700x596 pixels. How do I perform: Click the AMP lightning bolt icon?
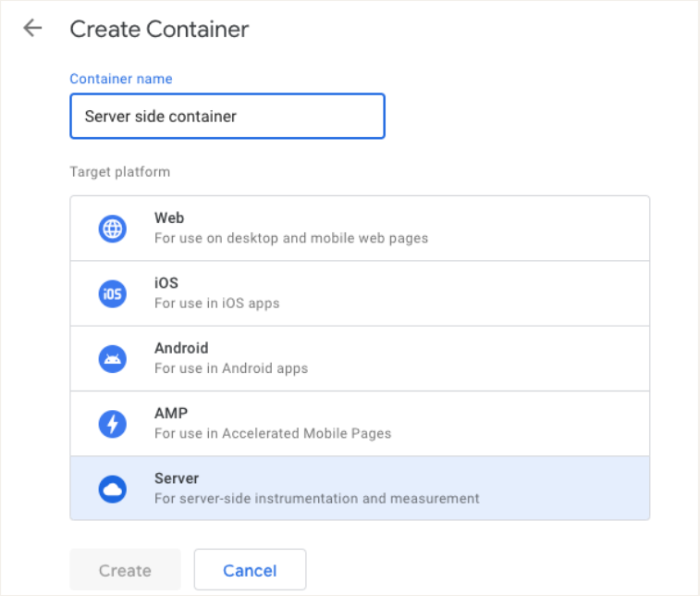pyautogui.click(x=113, y=424)
